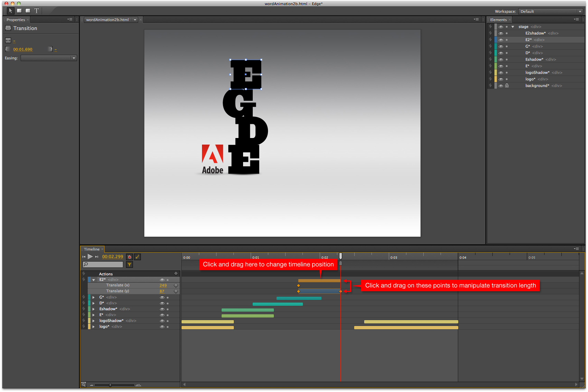
Task: Hide the G element in Elements panel
Action: click(501, 46)
